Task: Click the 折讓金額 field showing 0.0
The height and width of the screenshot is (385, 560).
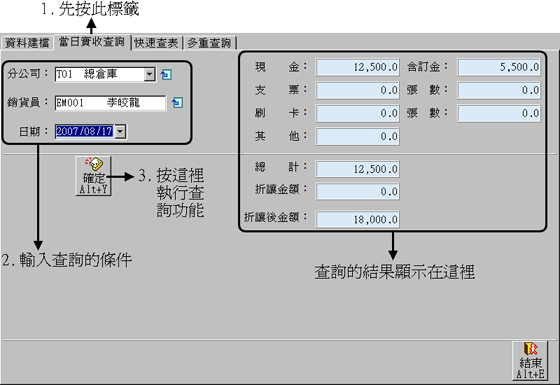Action: tap(357, 191)
